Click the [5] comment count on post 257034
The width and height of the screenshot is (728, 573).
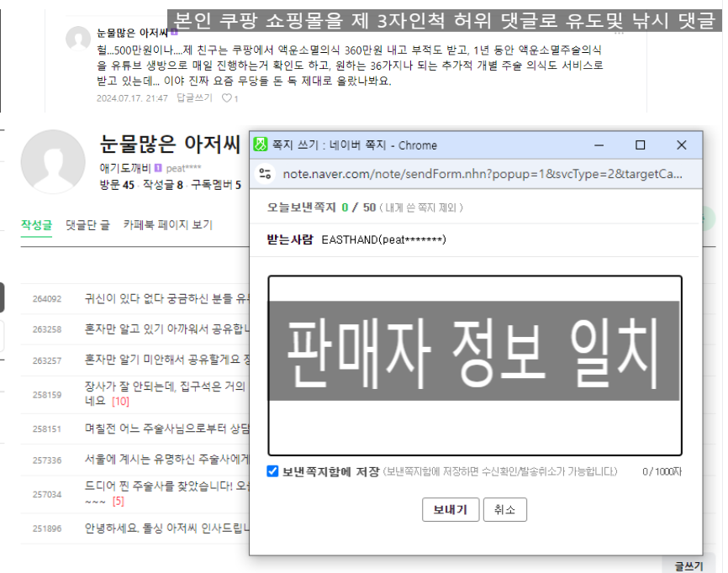[118, 501]
